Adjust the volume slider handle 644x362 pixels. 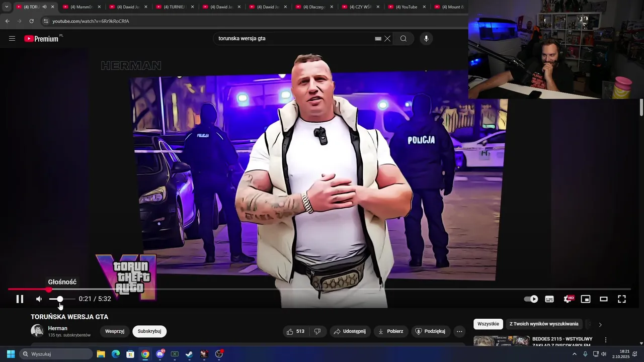coord(60,299)
